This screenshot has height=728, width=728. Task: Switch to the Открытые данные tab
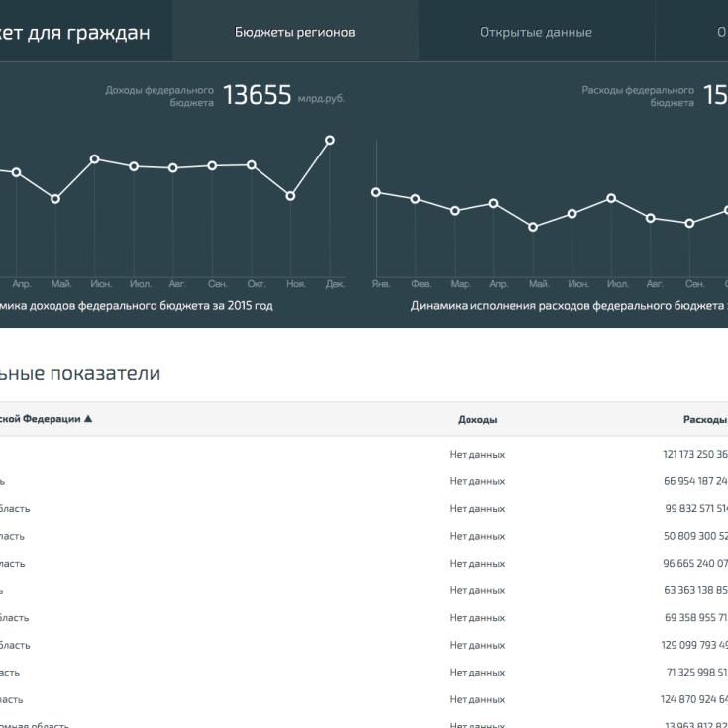point(536,32)
